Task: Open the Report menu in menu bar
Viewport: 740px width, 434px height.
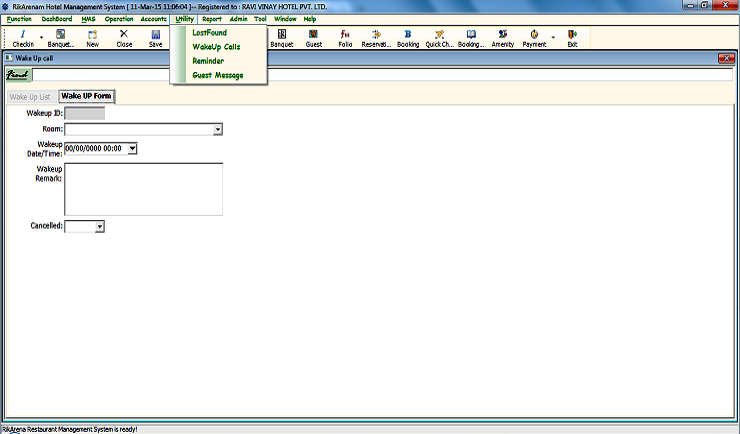Action: [211, 19]
